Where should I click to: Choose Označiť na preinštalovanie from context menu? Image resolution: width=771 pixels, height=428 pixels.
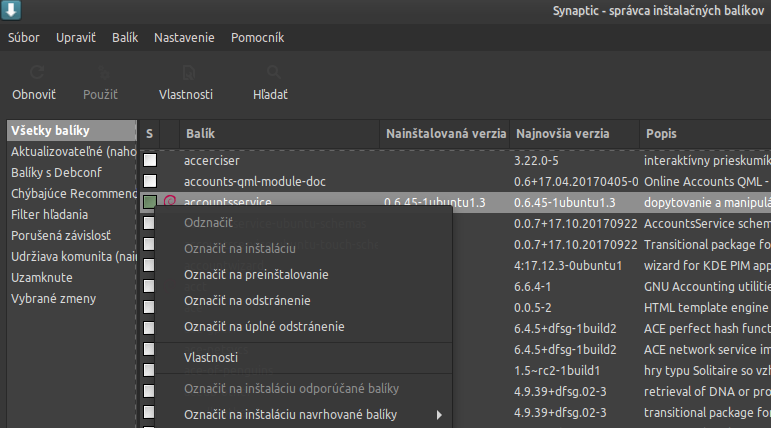[256, 274]
